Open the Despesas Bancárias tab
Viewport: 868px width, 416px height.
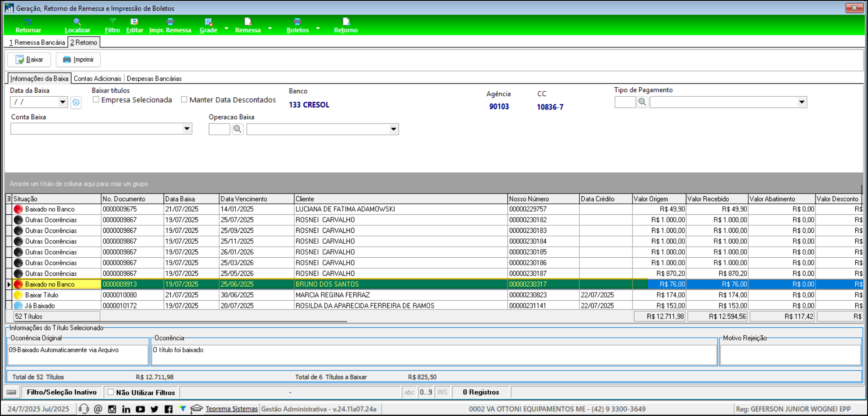(x=154, y=79)
